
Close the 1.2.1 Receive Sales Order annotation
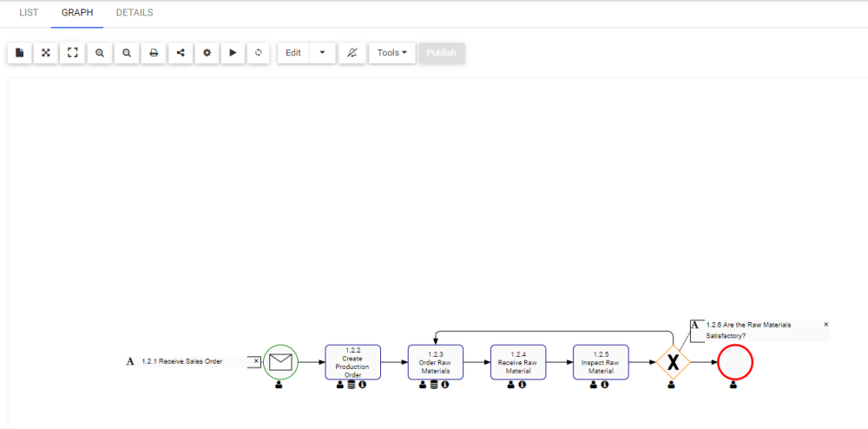coord(256,361)
